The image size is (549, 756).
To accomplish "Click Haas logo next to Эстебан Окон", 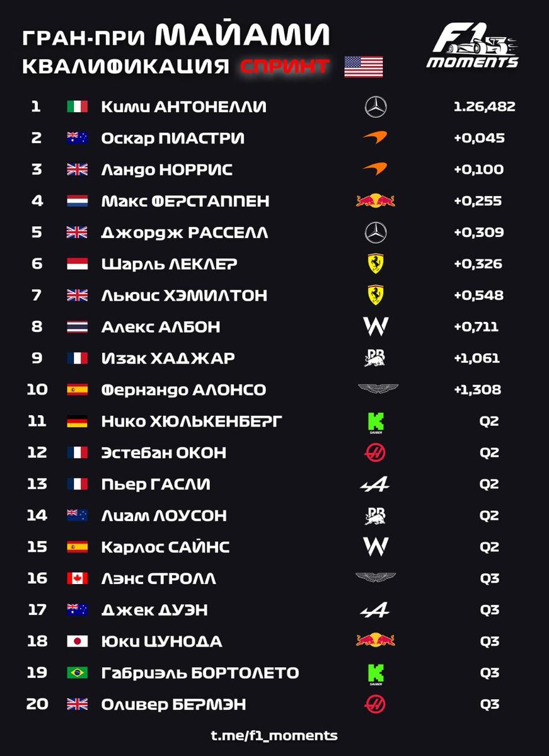I will tap(376, 452).
